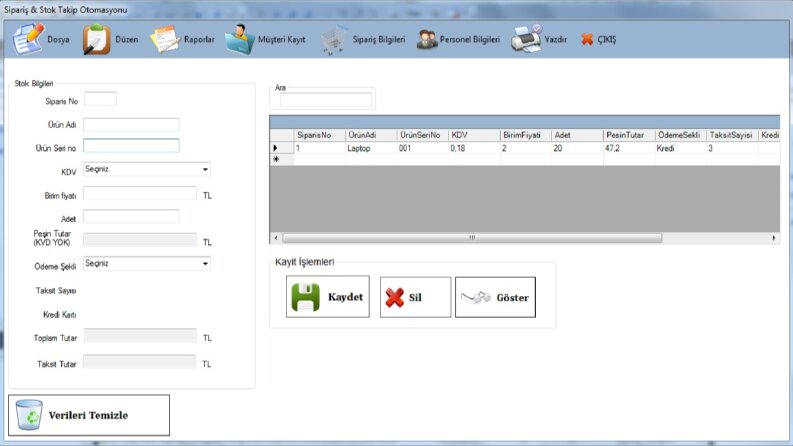Focus the Ürün Seri no field
Image resolution: width=793 pixels, height=446 pixels.
click(x=131, y=146)
